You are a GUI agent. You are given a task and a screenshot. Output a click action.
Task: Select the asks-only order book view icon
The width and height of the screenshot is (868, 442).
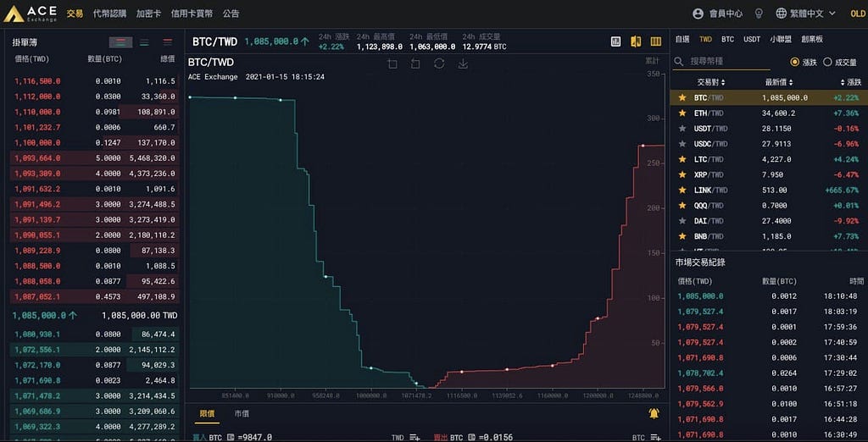[x=168, y=42]
